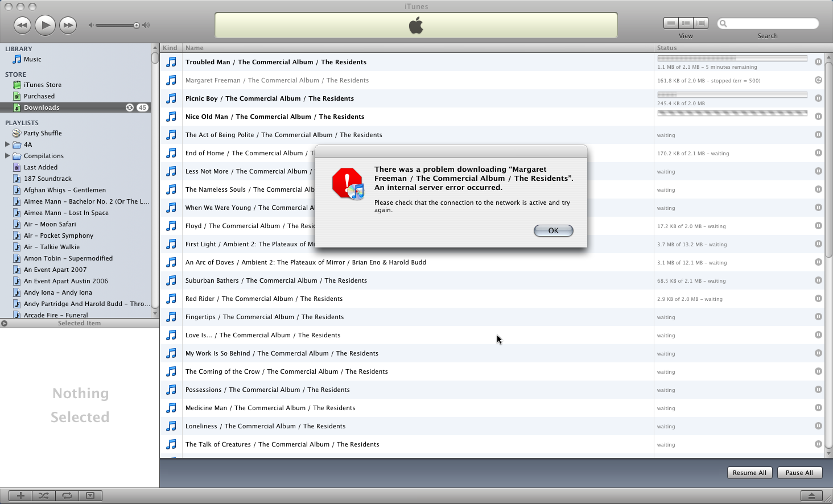Screen dimensions: 833x504
Task: Click the Play button
Action: 45,25
